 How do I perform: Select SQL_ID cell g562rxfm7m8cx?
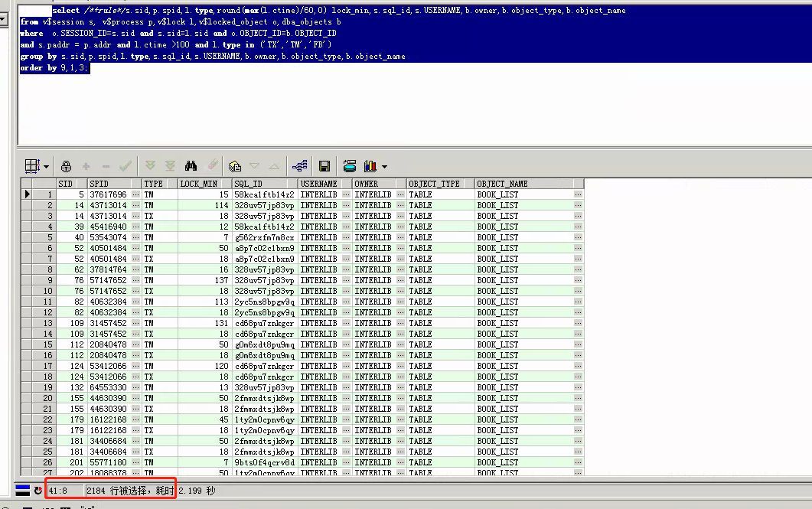coord(265,238)
